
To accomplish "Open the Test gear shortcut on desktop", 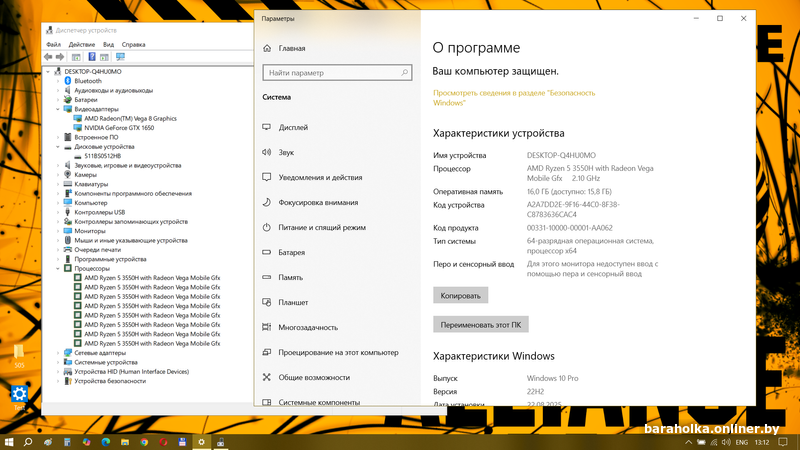I will tap(19, 398).
